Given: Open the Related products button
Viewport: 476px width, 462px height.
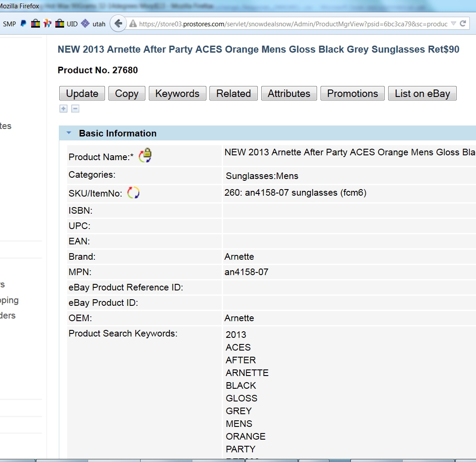Looking at the screenshot, I should (234, 93).
